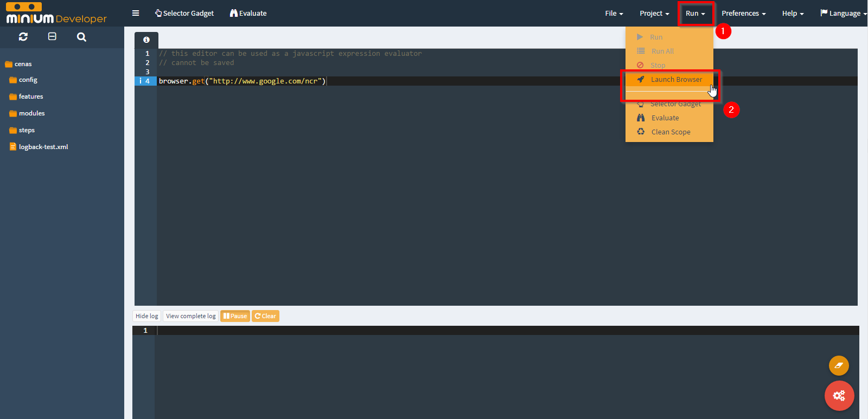Clear the log output
Image resolution: width=868 pixels, height=419 pixels.
pos(265,316)
